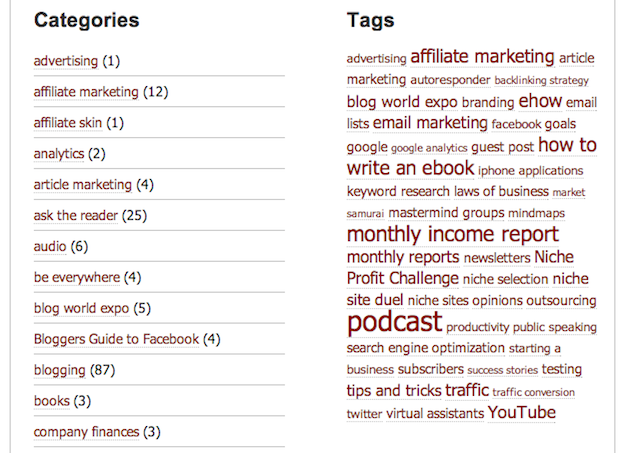Viewport: 625px width, 453px height.
Task: Open the affiliate marketing category
Action: click(86, 92)
